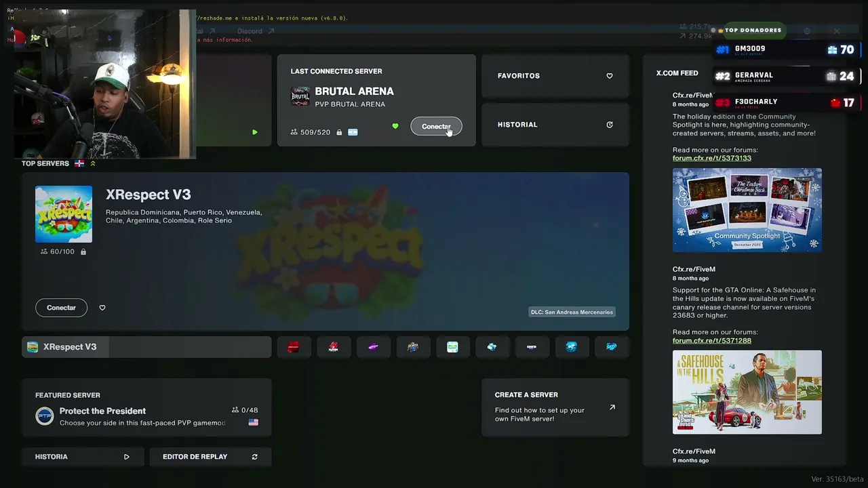Select the solid red square server icon
Screen dimensions: 868x488
click(294, 347)
